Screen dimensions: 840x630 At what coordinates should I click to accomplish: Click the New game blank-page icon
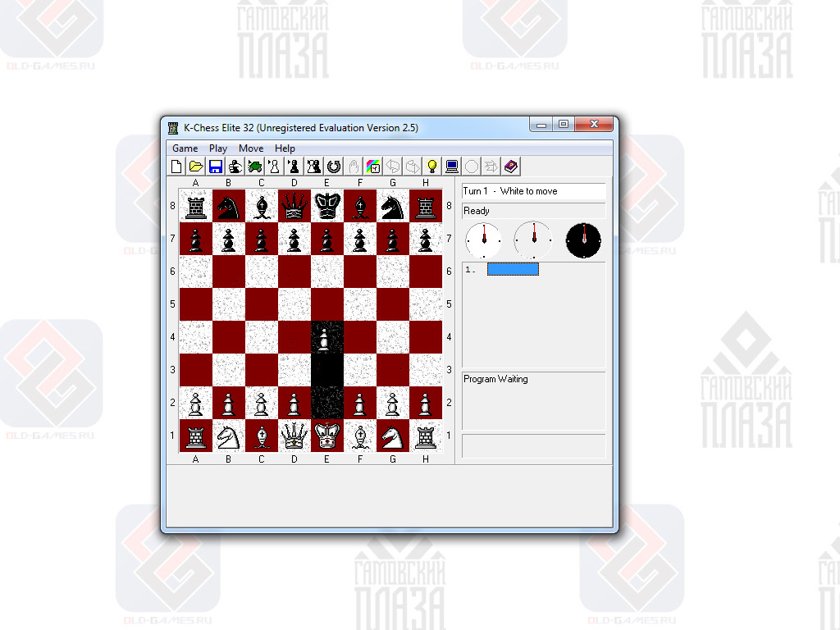(x=176, y=167)
